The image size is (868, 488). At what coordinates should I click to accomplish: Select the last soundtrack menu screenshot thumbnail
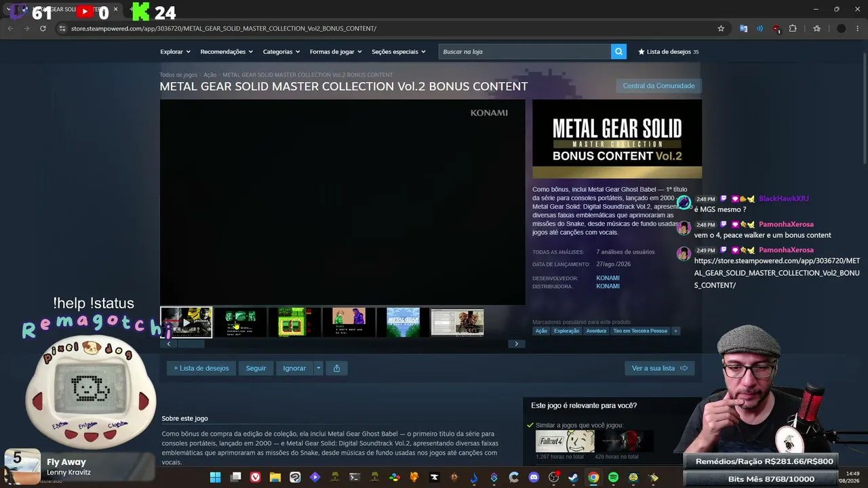(457, 322)
